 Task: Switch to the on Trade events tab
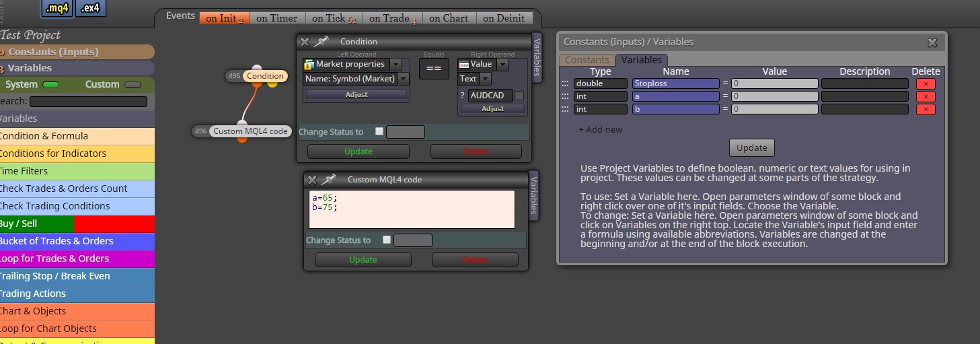pyautogui.click(x=393, y=18)
